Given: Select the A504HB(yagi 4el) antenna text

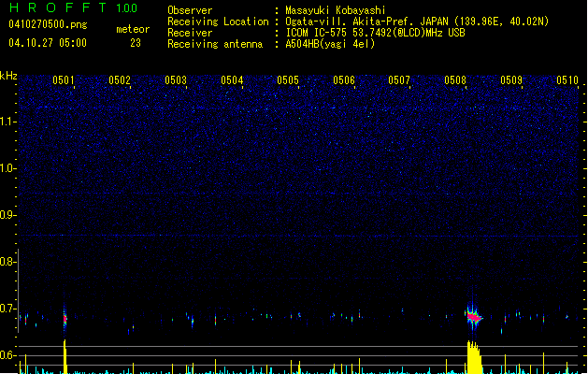Looking at the screenshot, I should [x=330, y=44].
